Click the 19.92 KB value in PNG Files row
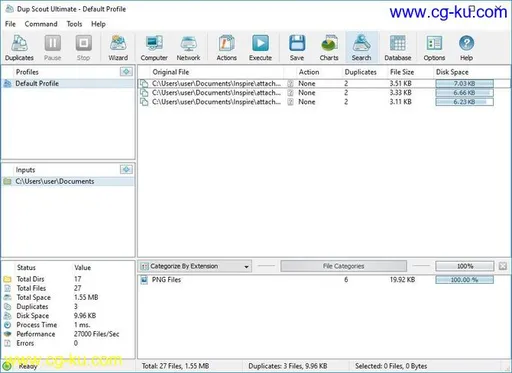The image size is (512, 373). coord(402,280)
